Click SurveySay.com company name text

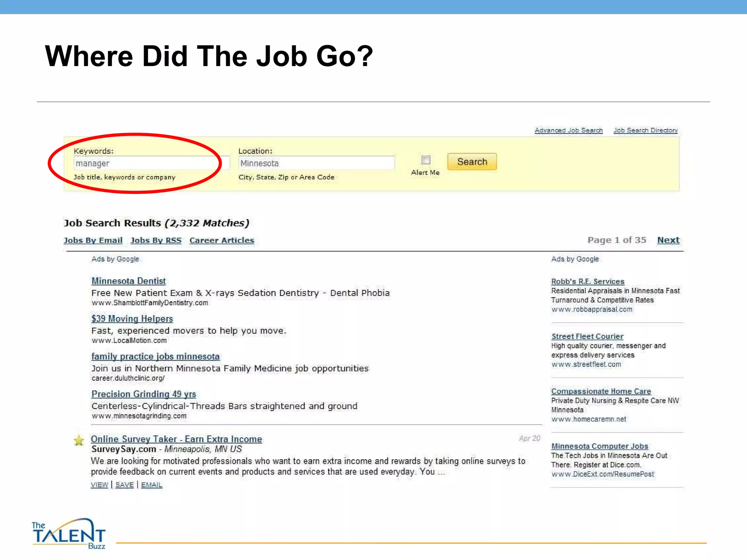coord(124,449)
